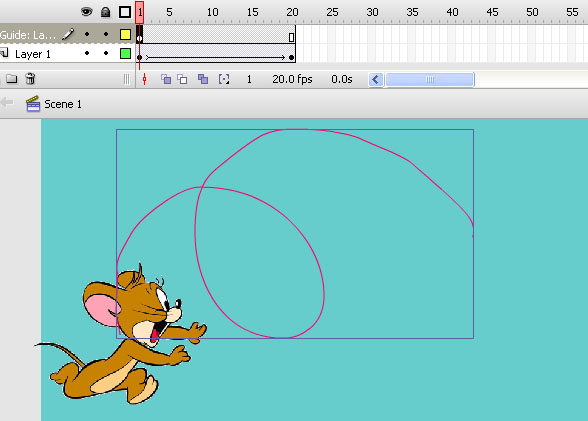
Task: Click the Center Frame button
Action: tap(144, 79)
